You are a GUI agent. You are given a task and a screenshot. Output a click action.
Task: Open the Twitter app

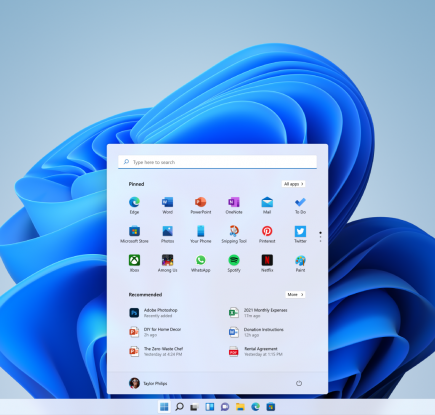(x=300, y=234)
